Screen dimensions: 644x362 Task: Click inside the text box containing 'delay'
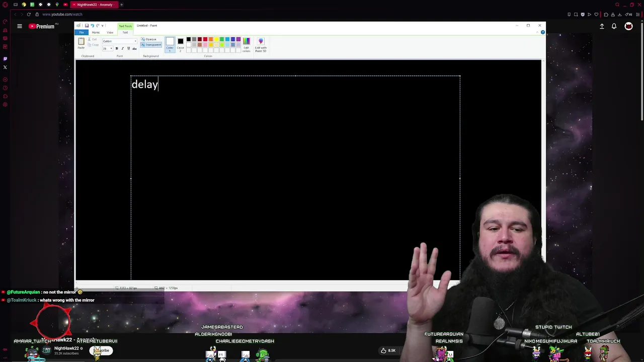(295, 177)
